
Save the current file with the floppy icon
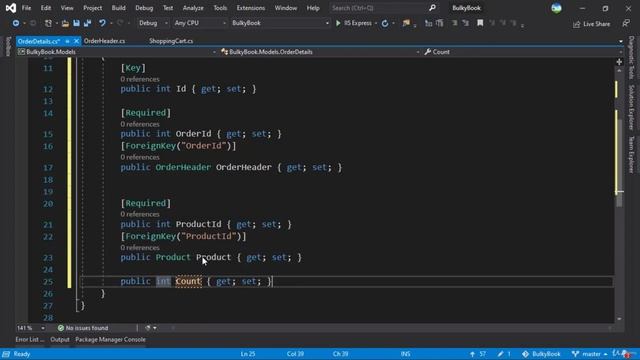(x=76, y=23)
